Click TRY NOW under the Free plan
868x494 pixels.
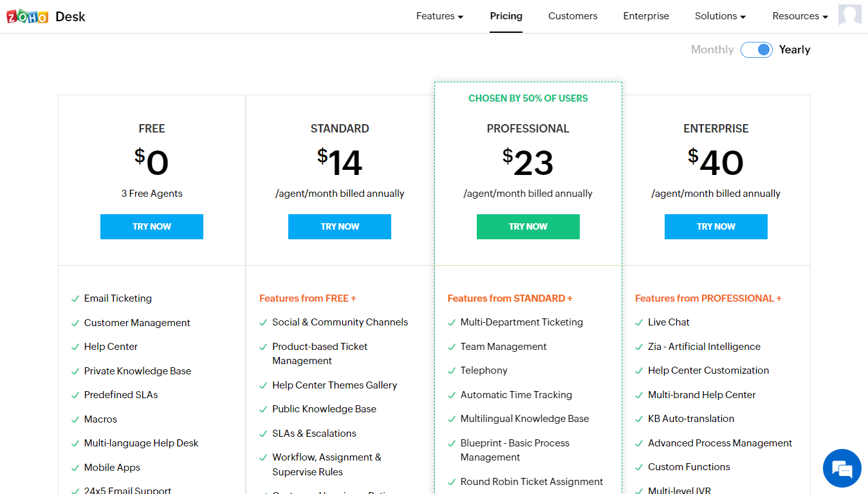[x=152, y=226]
